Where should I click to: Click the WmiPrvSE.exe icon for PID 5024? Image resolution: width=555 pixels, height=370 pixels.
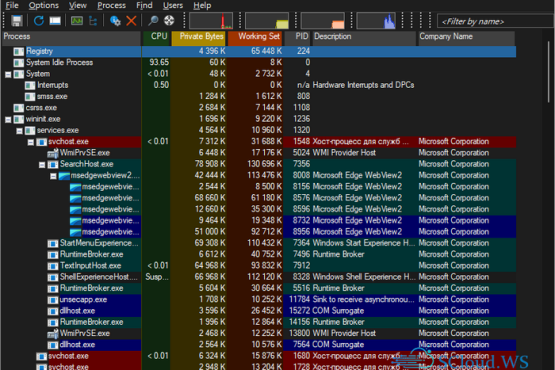(53, 153)
